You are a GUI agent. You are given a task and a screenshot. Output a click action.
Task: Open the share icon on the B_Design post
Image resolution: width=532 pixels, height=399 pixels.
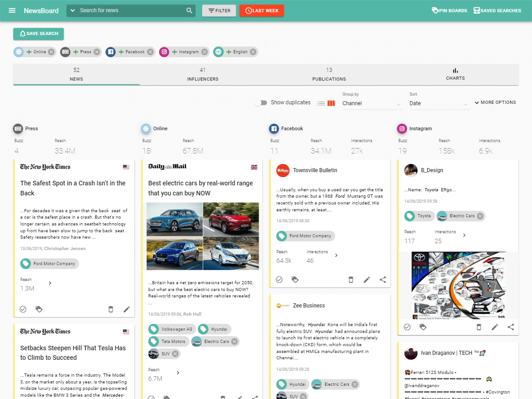511,327
